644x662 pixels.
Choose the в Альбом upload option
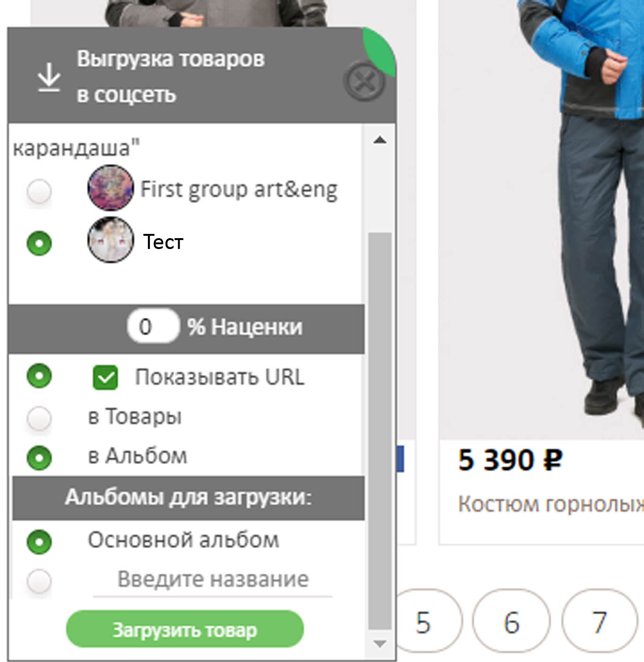point(39,458)
